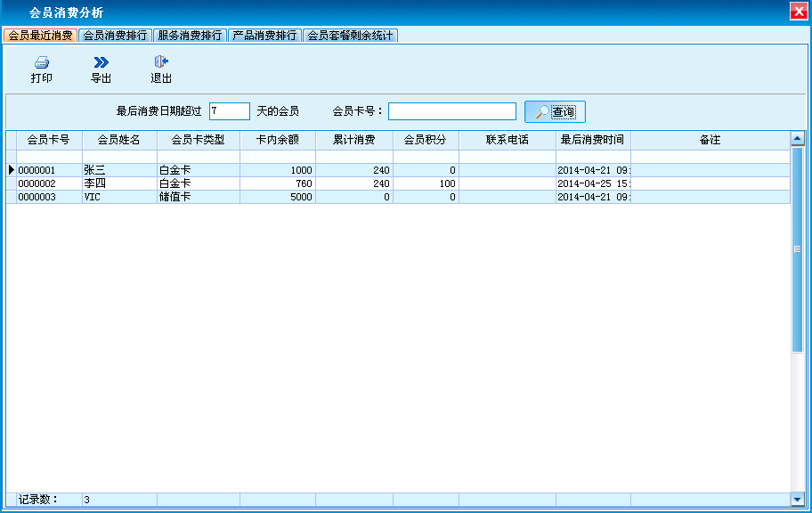Screen dimensions: 812x513
Task: Go to the 会员套餐剩余统计 tab
Action: [x=350, y=36]
